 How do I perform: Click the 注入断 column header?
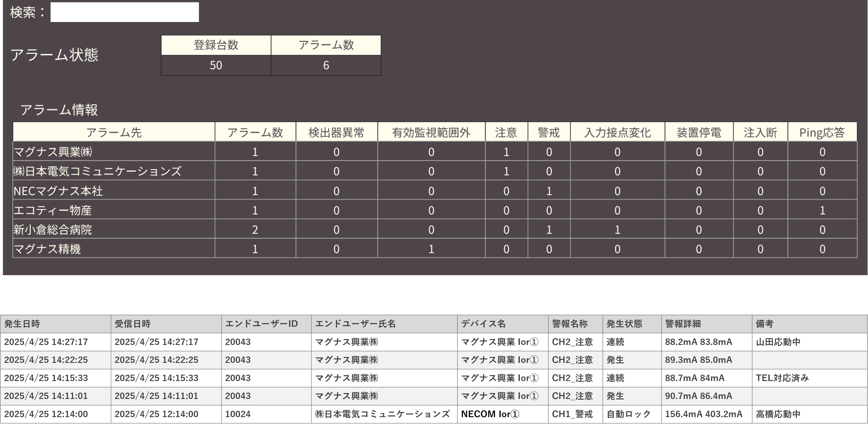(760, 132)
